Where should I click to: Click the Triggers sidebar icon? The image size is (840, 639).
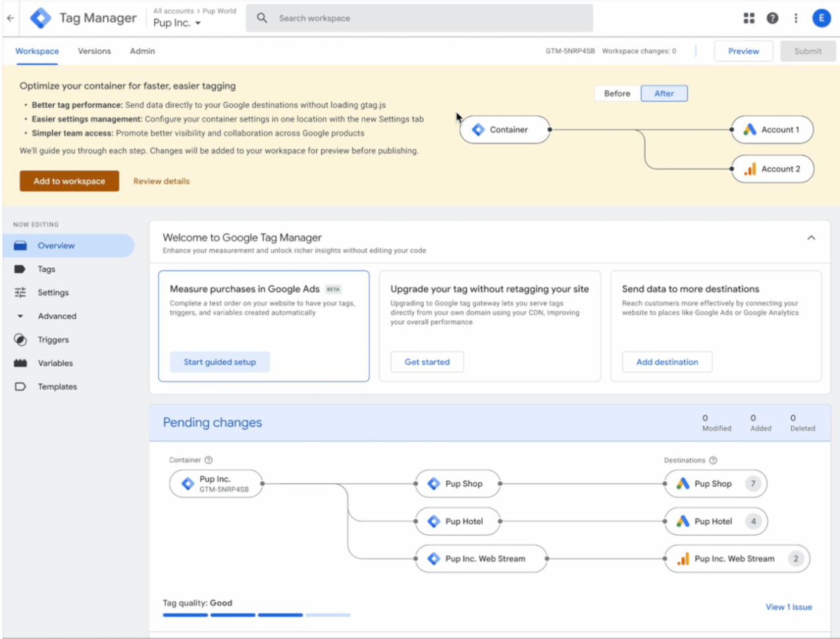[20, 339]
